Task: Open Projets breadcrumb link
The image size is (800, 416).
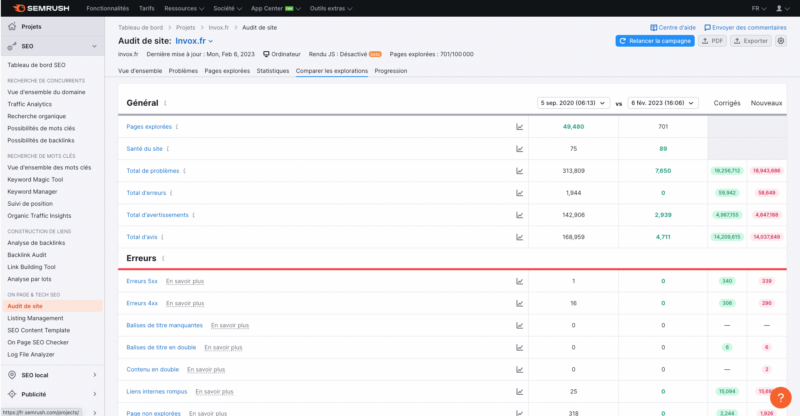Action: click(x=185, y=28)
